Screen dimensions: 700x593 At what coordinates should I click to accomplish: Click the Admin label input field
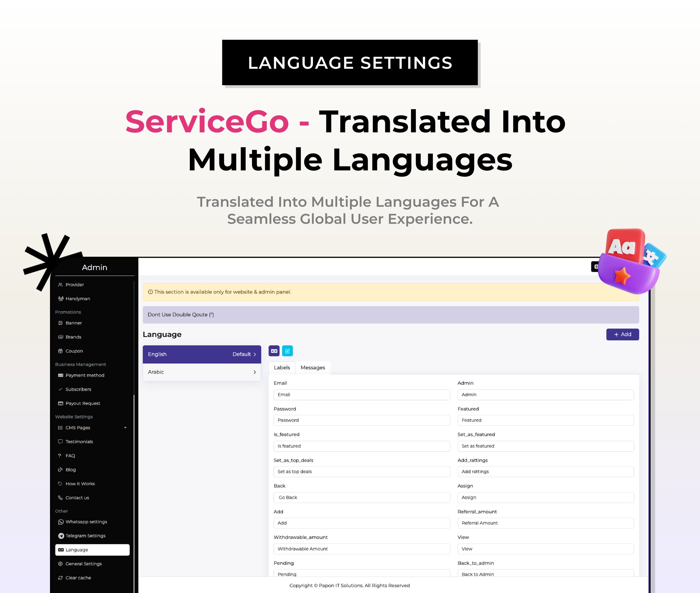click(x=546, y=395)
